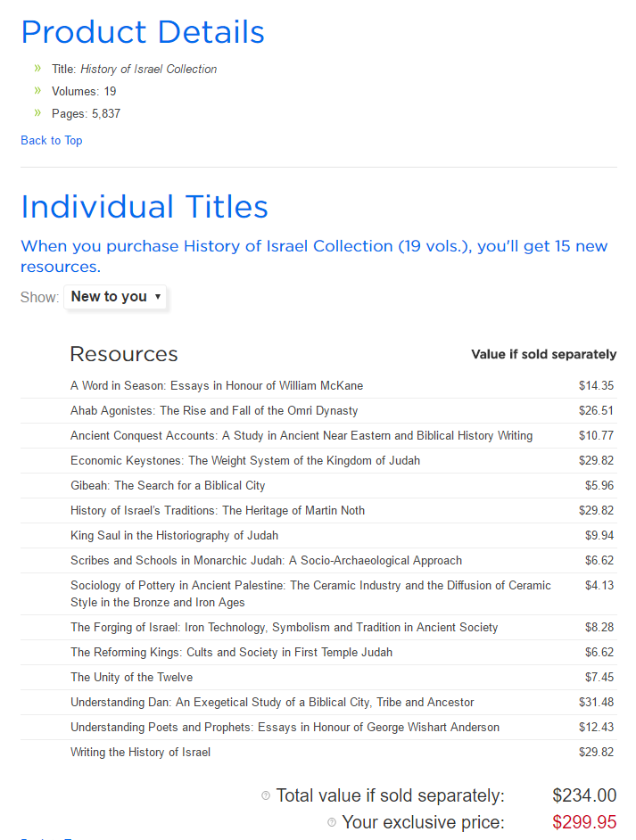Image resolution: width=636 pixels, height=840 pixels.
Task: Click 'Gibeah: The Search for a Biblical City'
Action: click(x=168, y=486)
